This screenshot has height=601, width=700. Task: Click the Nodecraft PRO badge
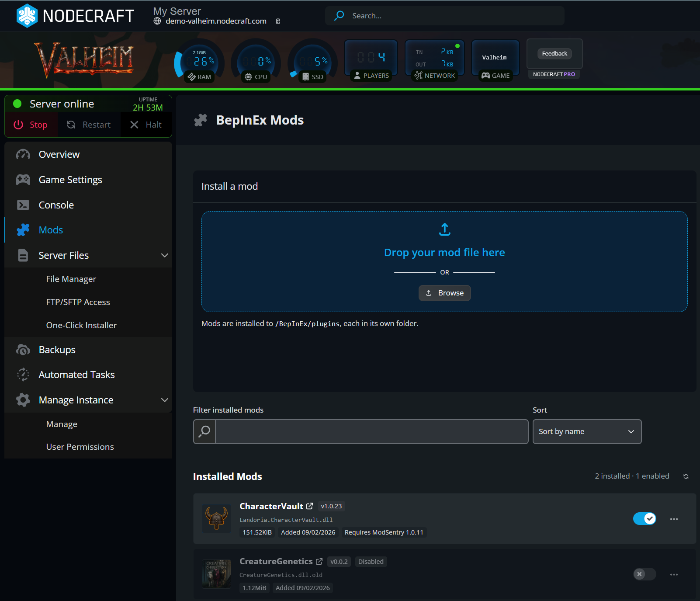point(554,74)
